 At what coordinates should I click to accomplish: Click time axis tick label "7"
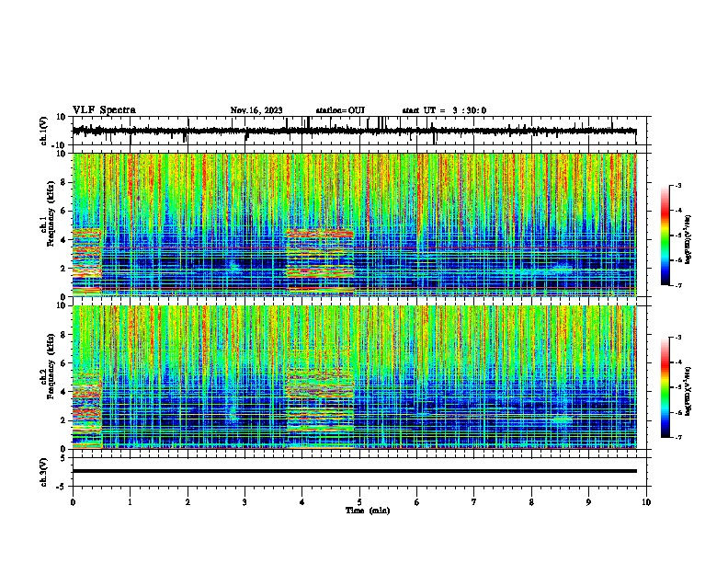(x=474, y=502)
